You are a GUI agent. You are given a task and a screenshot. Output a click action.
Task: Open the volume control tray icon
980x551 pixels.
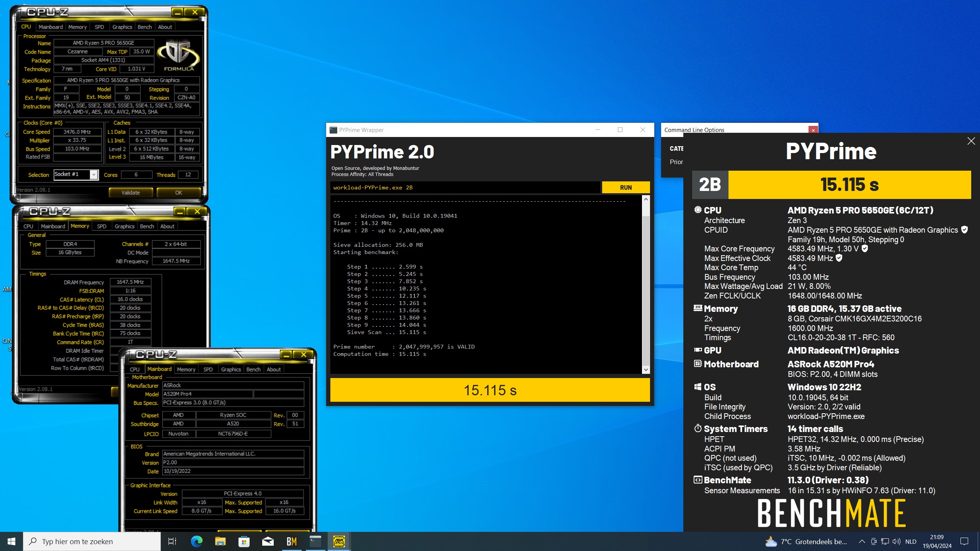(x=896, y=541)
